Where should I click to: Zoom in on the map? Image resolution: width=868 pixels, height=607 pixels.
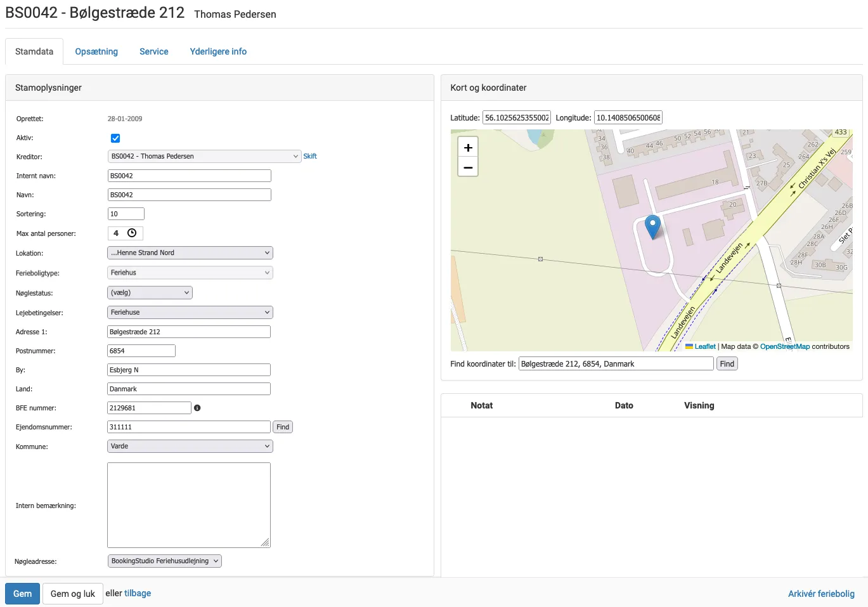pyautogui.click(x=468, y=148)
